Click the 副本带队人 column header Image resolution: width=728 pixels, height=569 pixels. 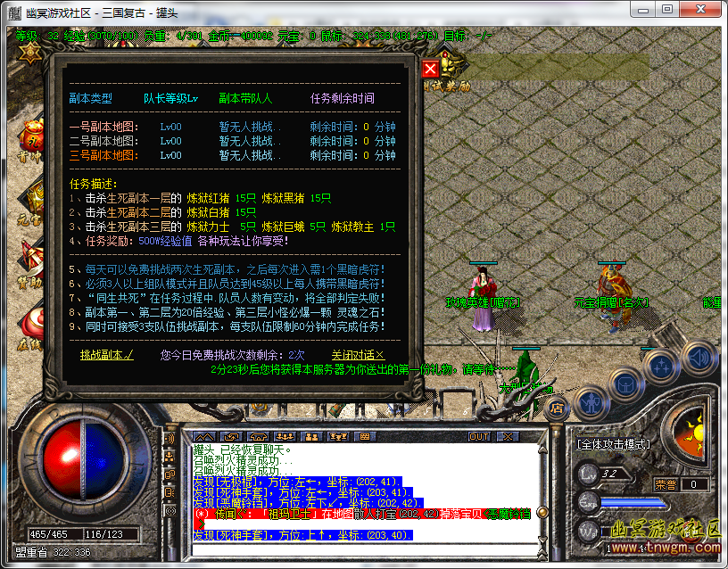tap(245, 98)
